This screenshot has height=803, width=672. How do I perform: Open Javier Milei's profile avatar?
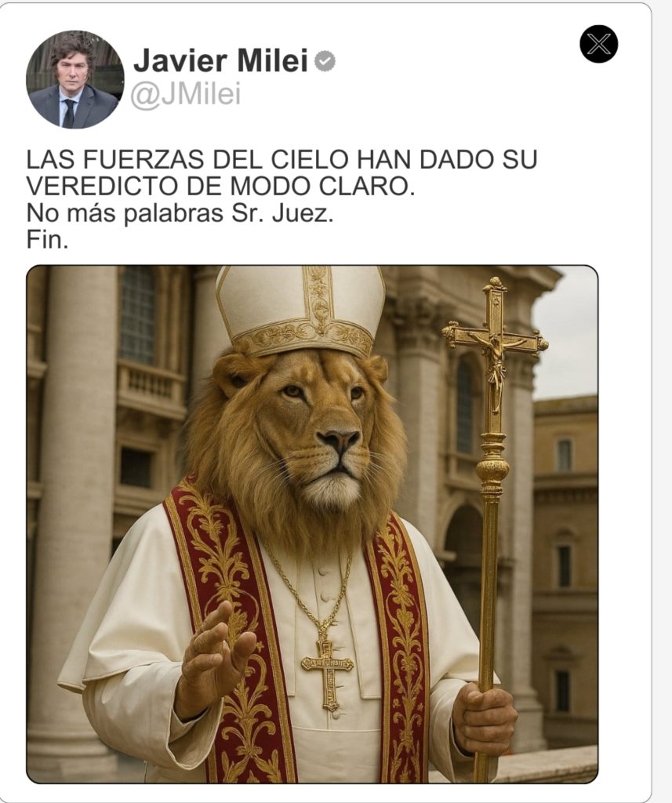[x=74, y=79]
